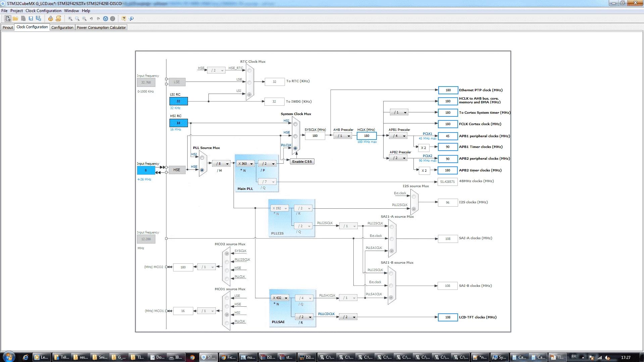Click the volume icon in the system tray
The width and height of the screenshot is (644, 362).
click(x=607, y=358)
